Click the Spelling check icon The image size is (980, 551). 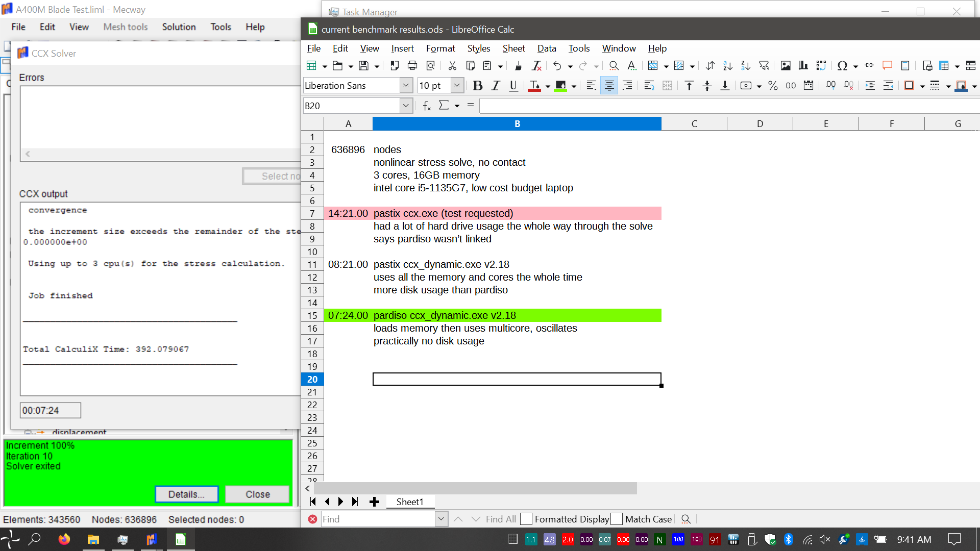[632, 65]
